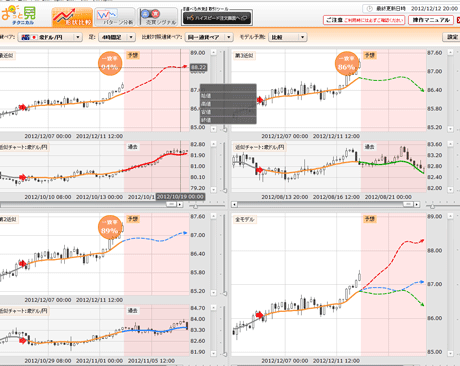460x366 pixels.
Task: Click vertical slider handle beside 最近似 chart
Action: (x=225, y=129)
